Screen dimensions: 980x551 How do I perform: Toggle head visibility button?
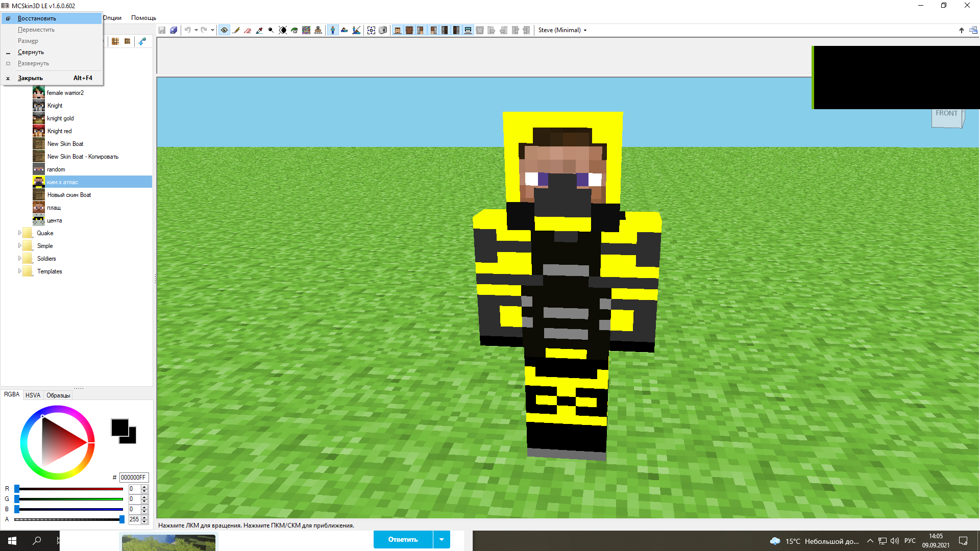[398, 30]
